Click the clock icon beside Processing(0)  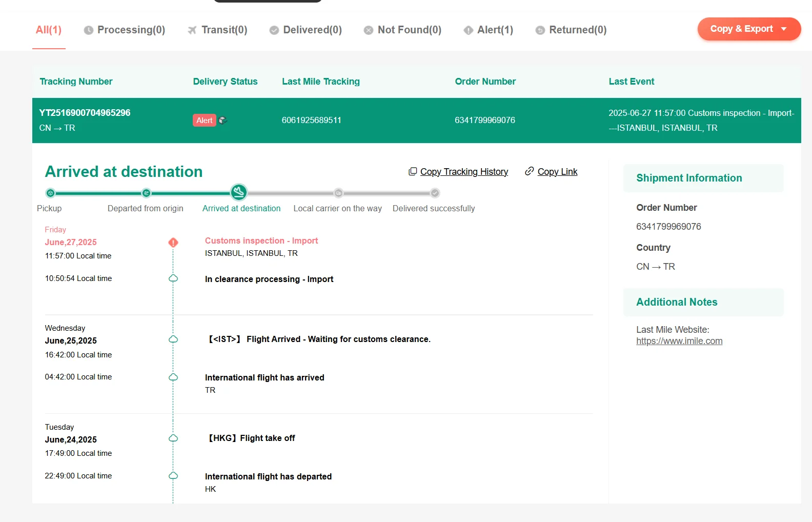coord(89,30)
